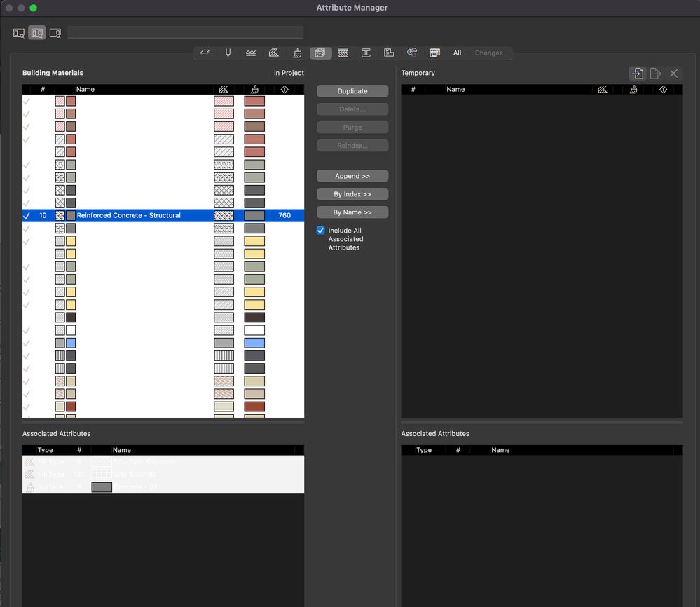Screen dimensions: 700x607
Task: Click fill pattern preview of Reinforced Concrete row
Action: click(x=224, y=216)
